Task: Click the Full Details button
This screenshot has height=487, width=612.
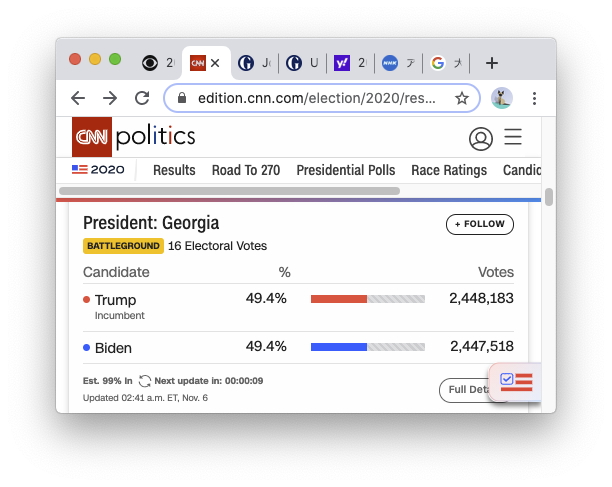Action: (x=465, y=390)
